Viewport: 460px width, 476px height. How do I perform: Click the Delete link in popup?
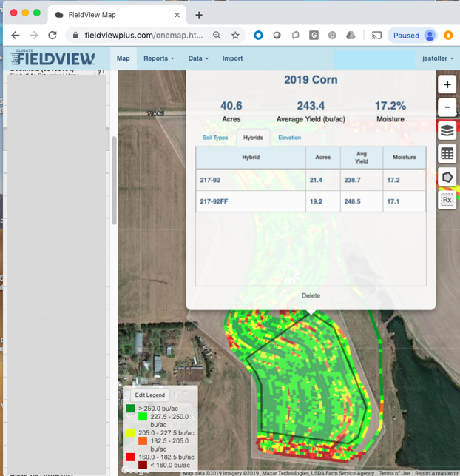click(311, 295)
